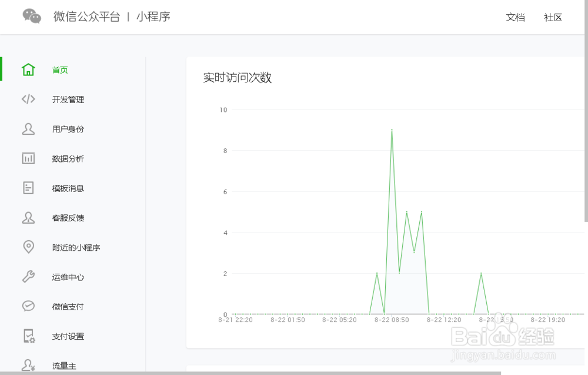Screen dimensions: 588x375
Task: Click the document icon for 模板消息
Action: click(x=28, y=188)
